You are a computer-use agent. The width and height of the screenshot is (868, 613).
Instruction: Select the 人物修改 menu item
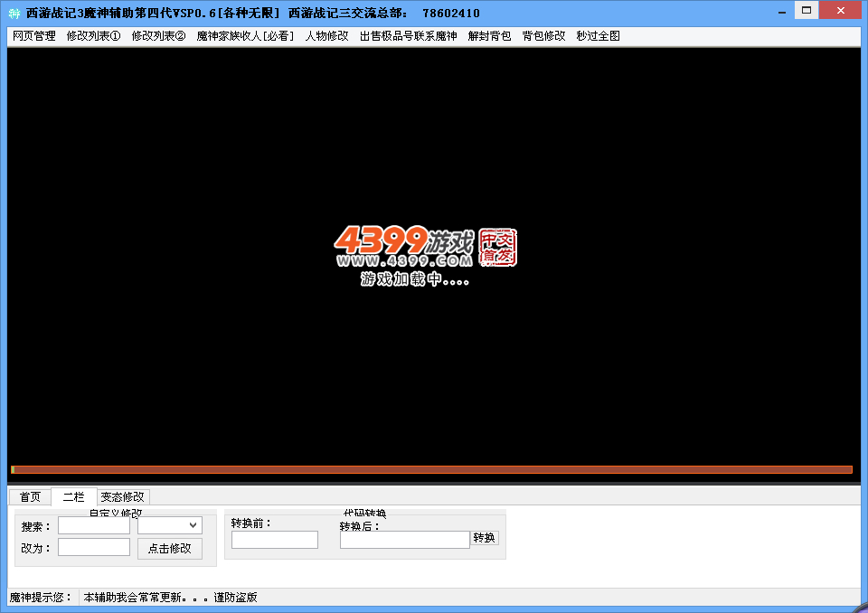(x=326, y=36)
